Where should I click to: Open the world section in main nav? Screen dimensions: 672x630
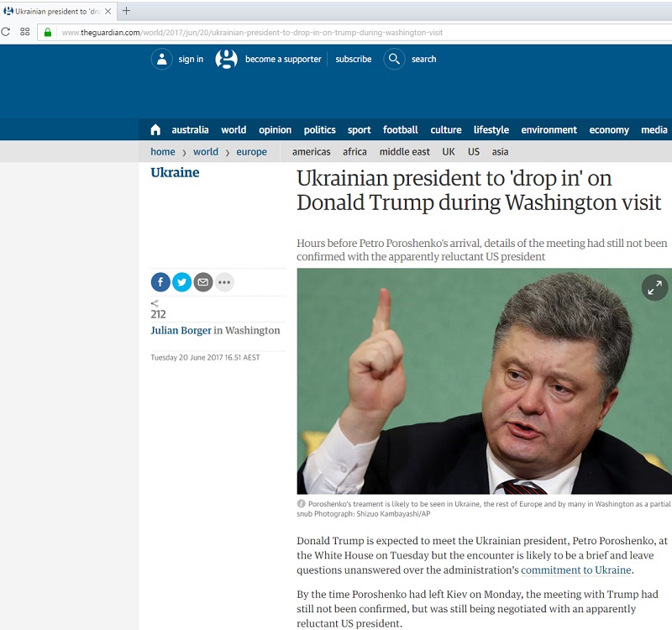click(x=234, y=130)
